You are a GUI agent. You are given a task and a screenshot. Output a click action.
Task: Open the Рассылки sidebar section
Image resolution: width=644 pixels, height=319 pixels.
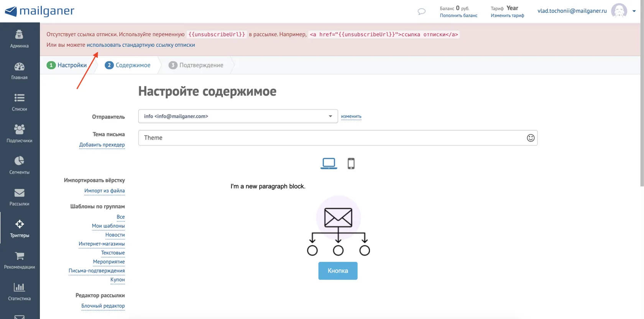tap(20, 197)
